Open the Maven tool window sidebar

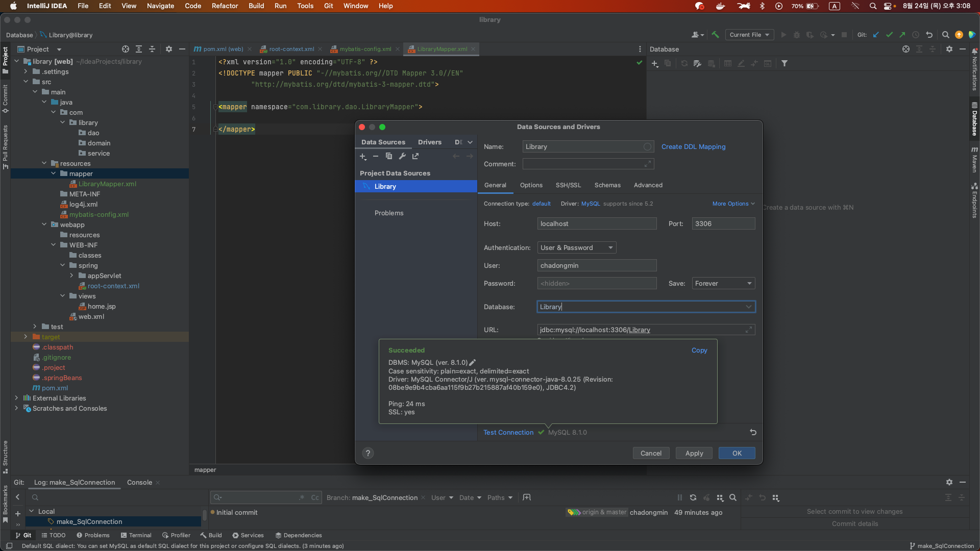(974, 160)
